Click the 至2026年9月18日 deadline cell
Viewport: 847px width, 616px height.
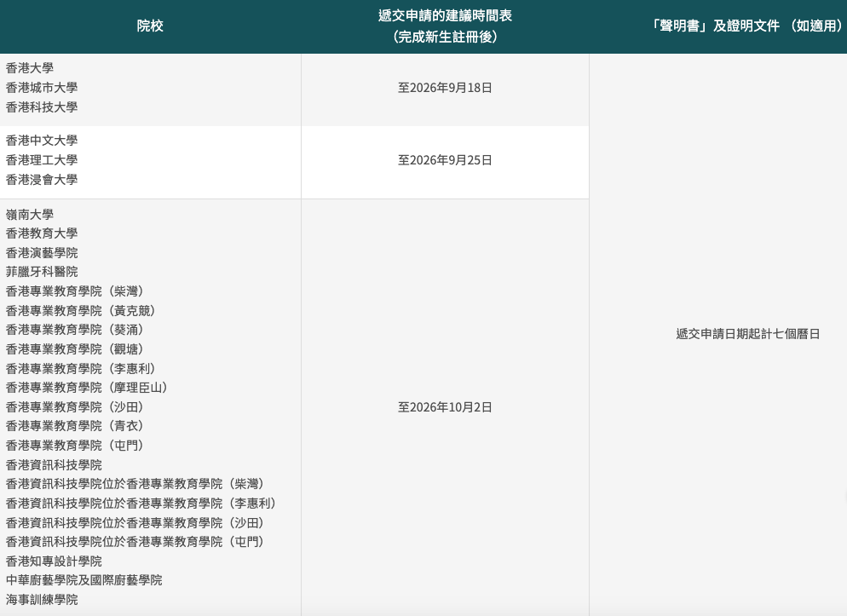(445, 88)
